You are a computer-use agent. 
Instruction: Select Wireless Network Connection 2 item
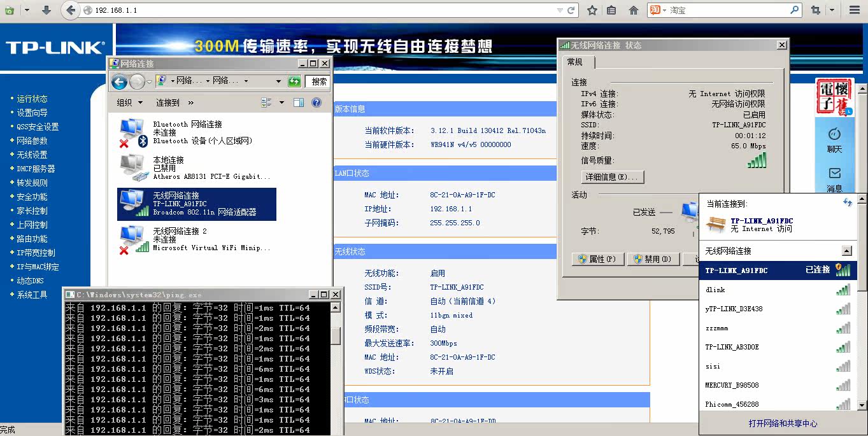click(196, 239)
